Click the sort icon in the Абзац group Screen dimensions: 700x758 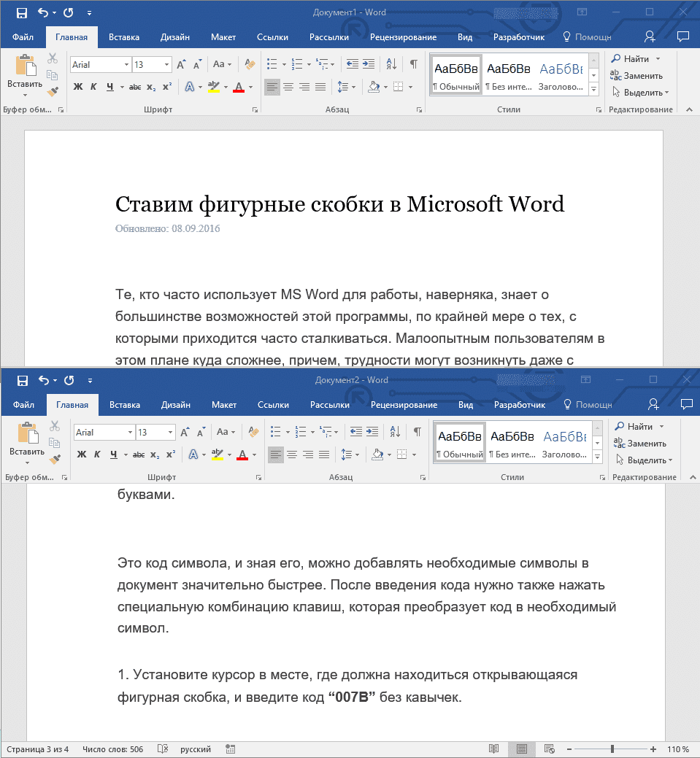click(391, 64)
